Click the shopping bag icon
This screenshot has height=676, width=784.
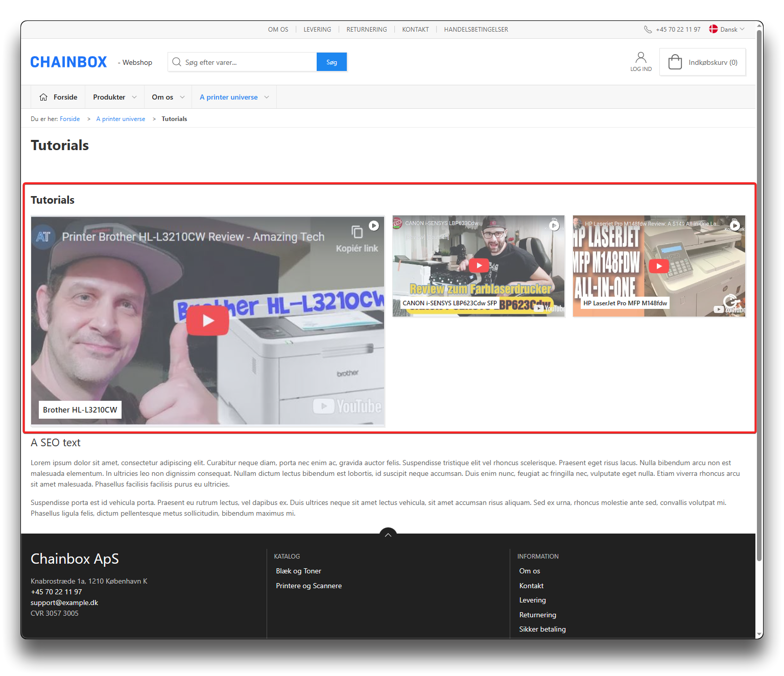(675, 62)
